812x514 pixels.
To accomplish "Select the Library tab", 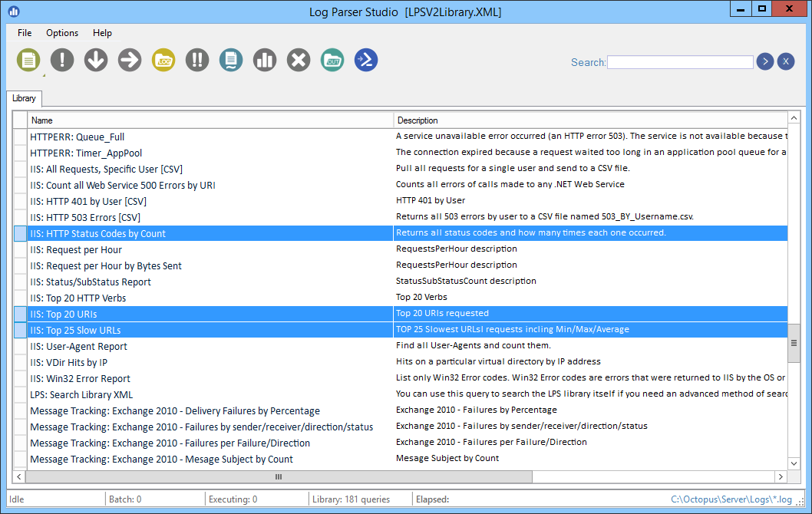I will 24,98.
